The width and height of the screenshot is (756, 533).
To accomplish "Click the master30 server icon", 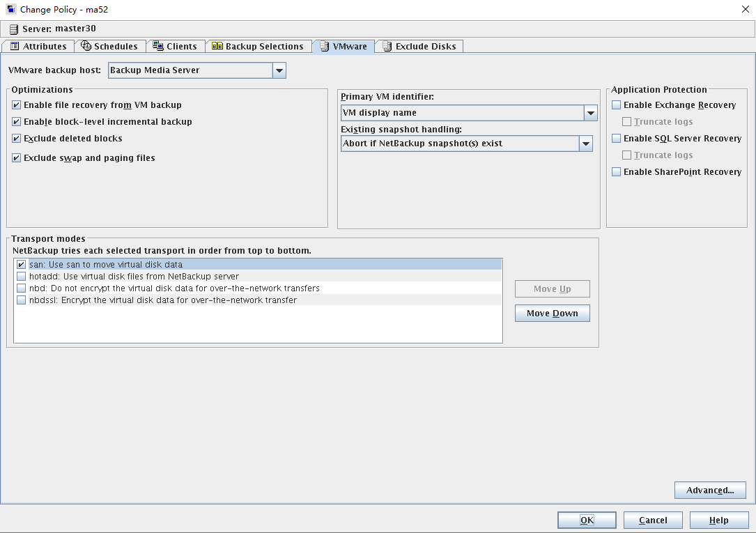I will click(x=13, y=29).
